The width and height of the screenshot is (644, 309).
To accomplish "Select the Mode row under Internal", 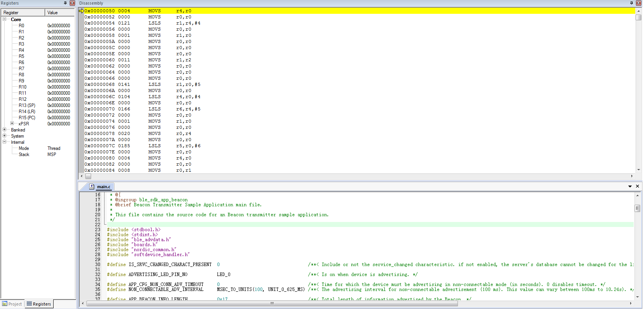I will tap(38, 148).
